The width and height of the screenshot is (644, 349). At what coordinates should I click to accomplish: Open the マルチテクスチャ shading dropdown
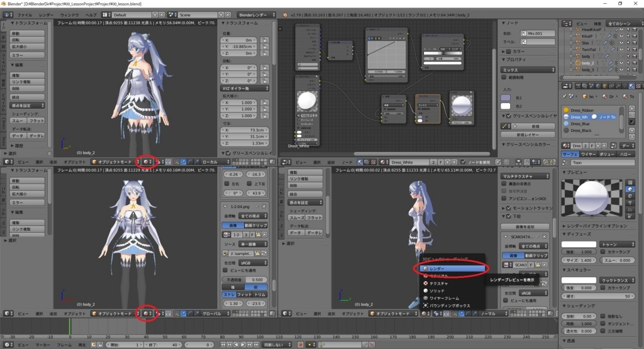pos(525,176)
